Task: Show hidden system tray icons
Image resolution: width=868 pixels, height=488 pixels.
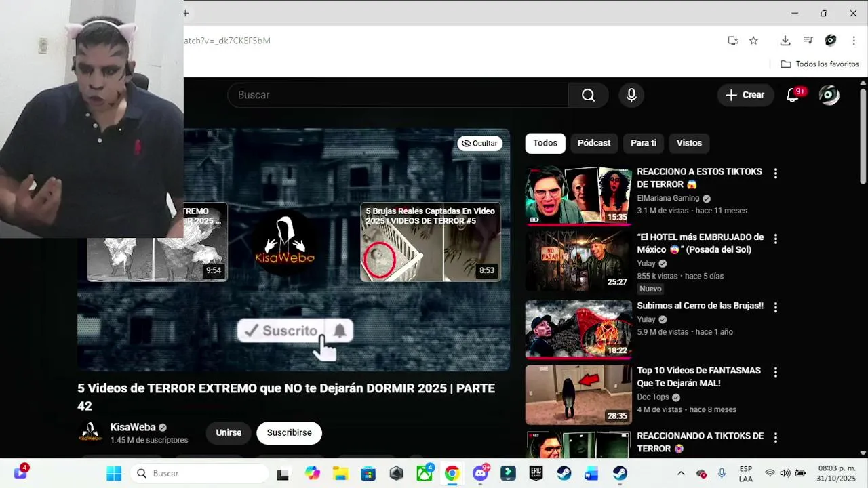Action: pos(681,474)
